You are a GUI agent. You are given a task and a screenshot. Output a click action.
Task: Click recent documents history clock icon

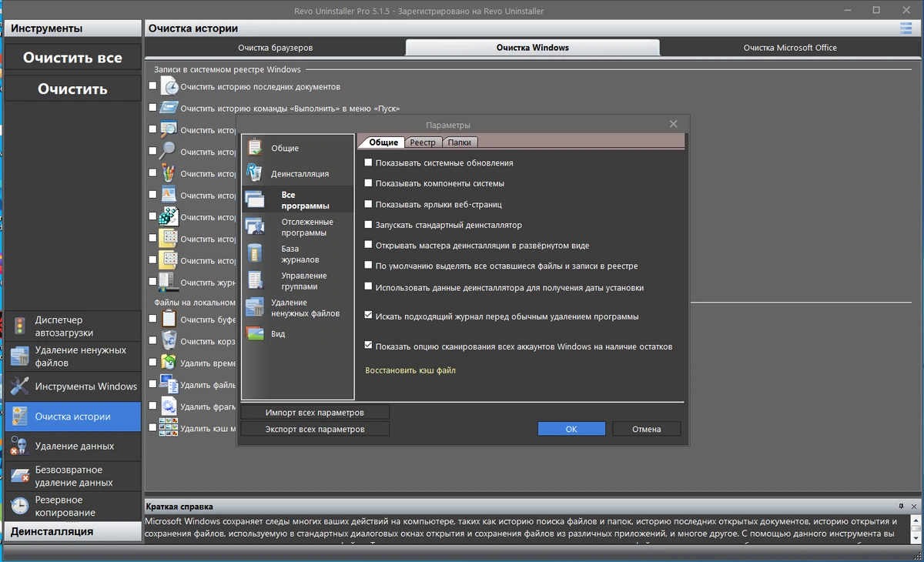tap(169, 87)
